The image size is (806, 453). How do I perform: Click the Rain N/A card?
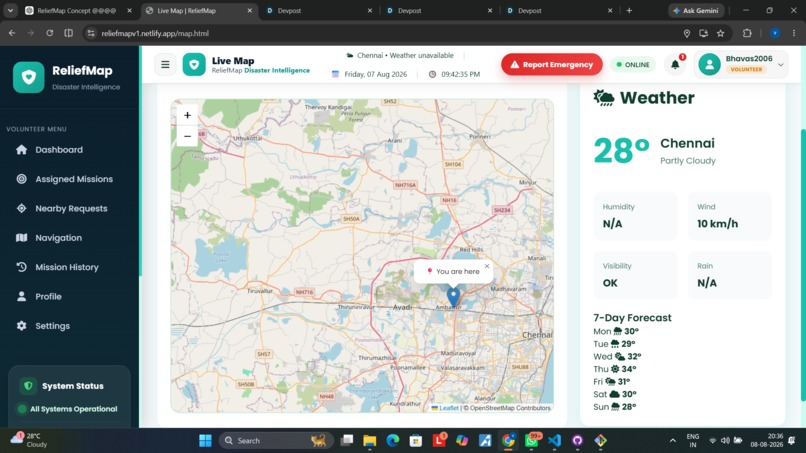730,275
